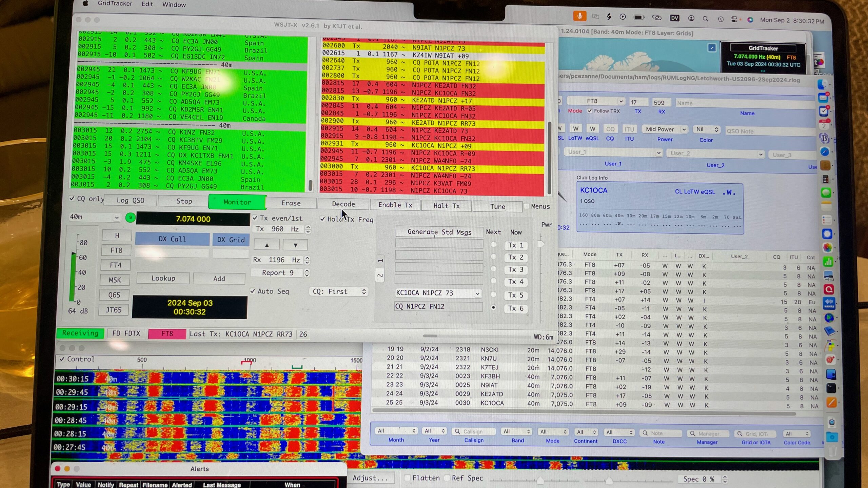Screen dimensions: 868x488
Task: Open Time Machine menu bar icon
Action: (720, 19)
